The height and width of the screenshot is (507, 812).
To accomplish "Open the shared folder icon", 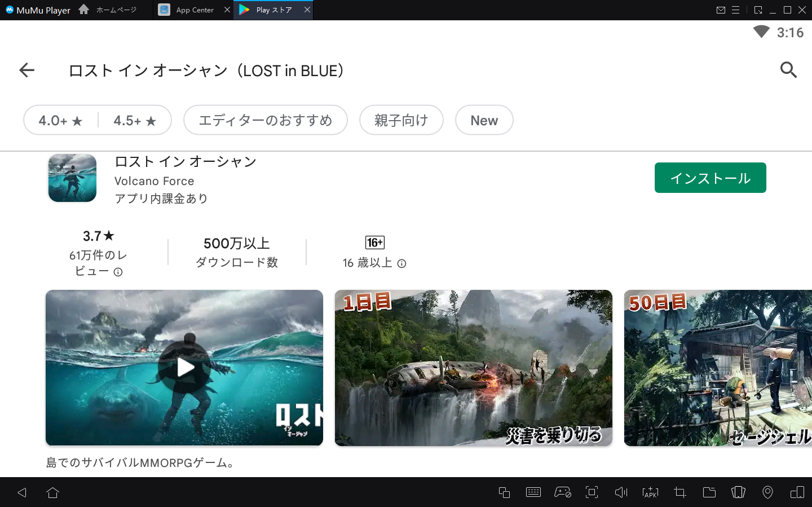I will click(709, 492).
